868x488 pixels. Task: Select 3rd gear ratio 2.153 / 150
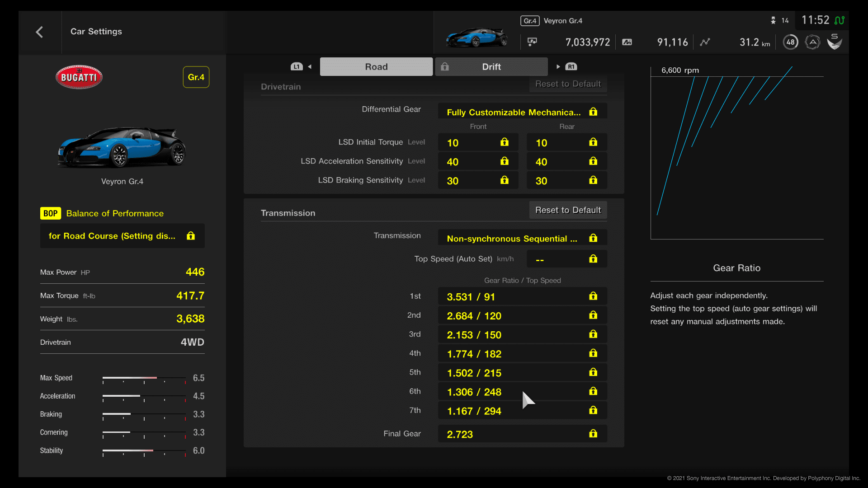(x=522, y=334)
